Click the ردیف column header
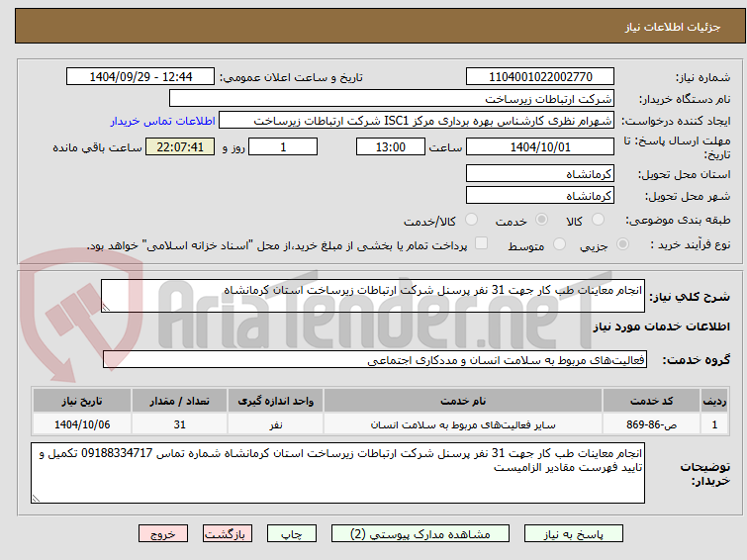 pyautogui.click(x=714, y=401)
